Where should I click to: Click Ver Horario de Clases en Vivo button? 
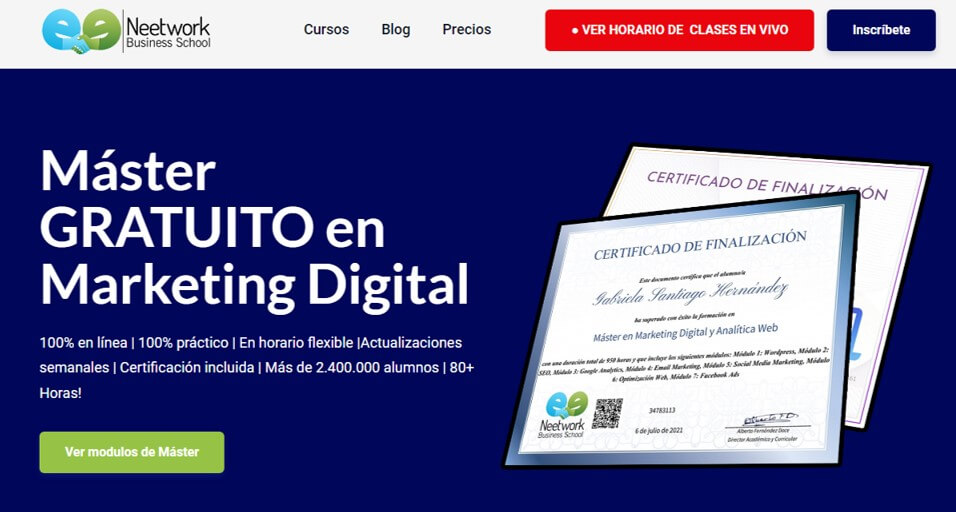(679, 30)
